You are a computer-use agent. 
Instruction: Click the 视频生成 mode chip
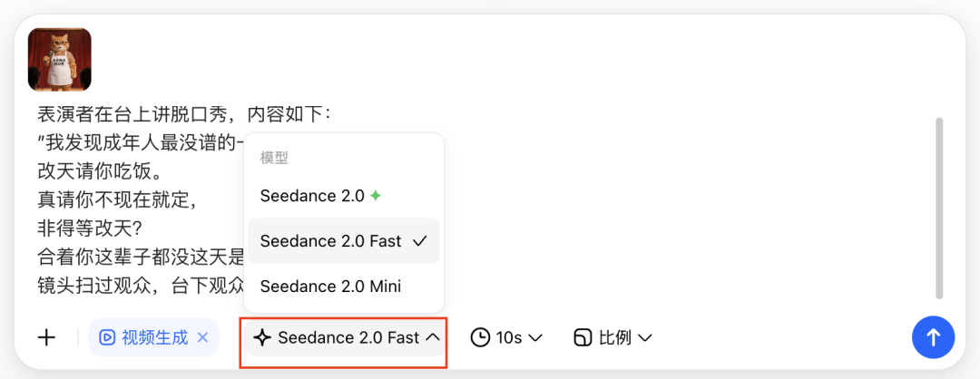pos(153,338)
